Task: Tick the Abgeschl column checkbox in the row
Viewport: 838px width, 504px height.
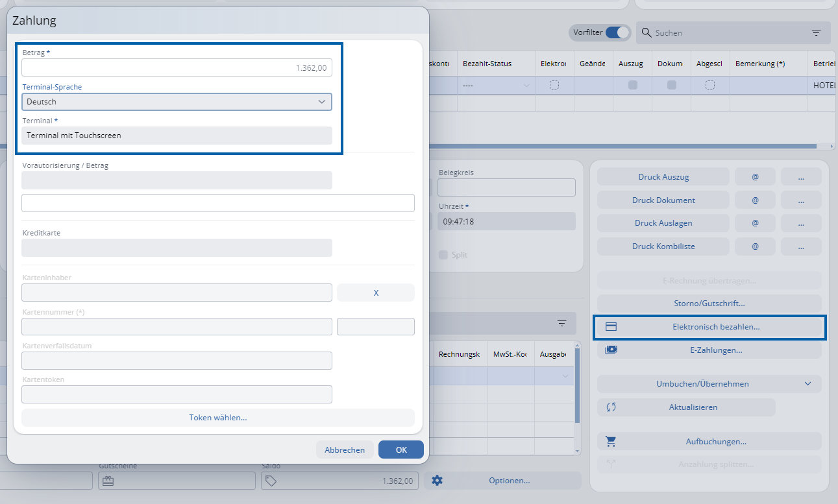Action: [710, 85]
